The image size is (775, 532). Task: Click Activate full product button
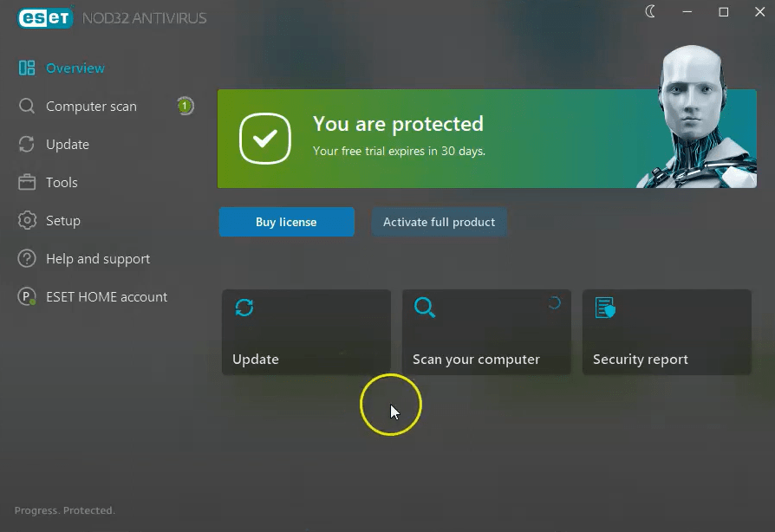tap(439, 222)
